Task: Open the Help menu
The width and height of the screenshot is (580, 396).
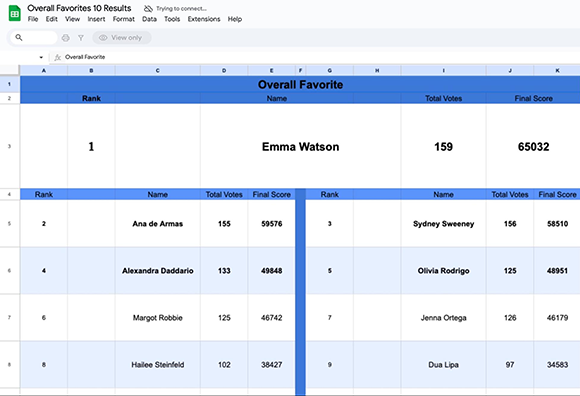Action: [x=235, y=19]
